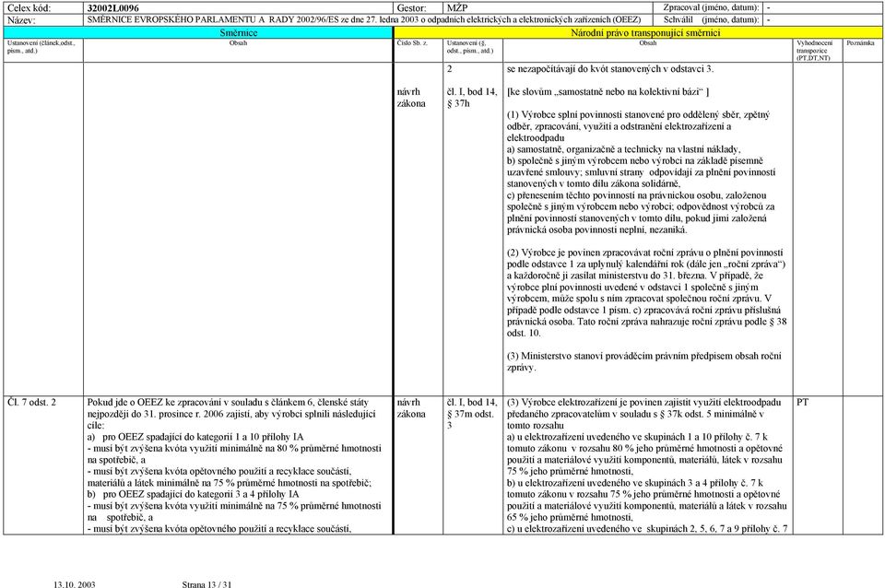Click the 'Poznámka' column header
The image size is (885, 588).
860,43
